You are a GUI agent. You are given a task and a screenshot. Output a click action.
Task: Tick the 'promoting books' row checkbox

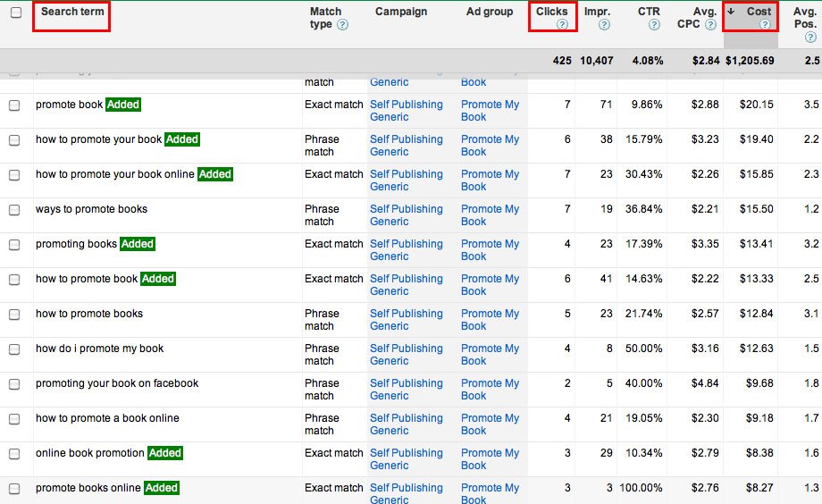tap(14, 245)
